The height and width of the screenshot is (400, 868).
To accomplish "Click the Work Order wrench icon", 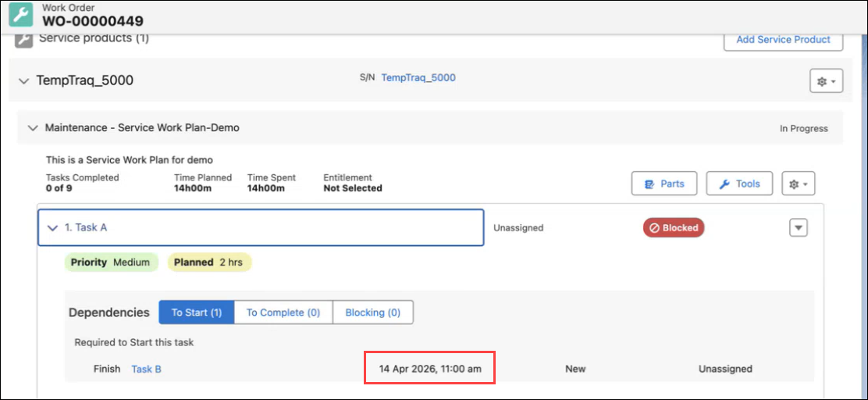I will [x=21, y=16].
